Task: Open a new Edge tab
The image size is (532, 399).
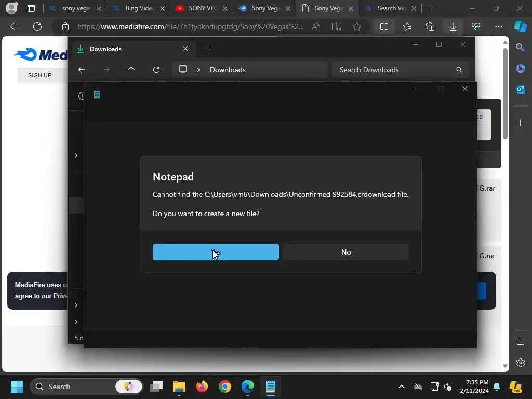Action: (x=431, y=8)
